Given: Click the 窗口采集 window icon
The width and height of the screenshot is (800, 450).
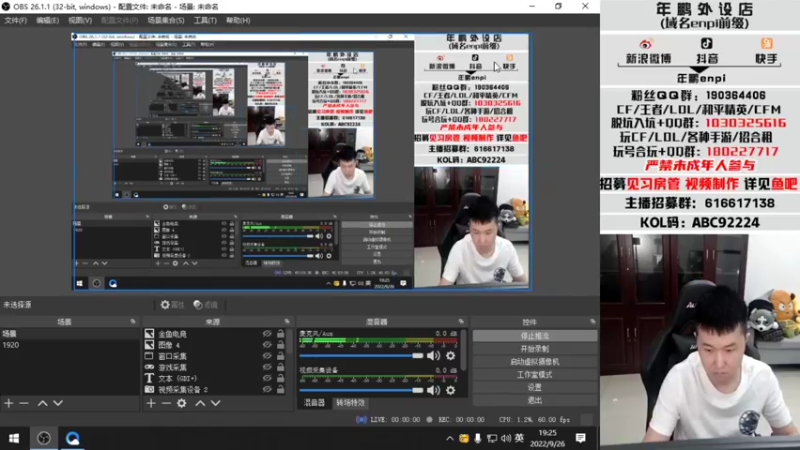Looking at the screenshot, I should click(x=149, y=356).
